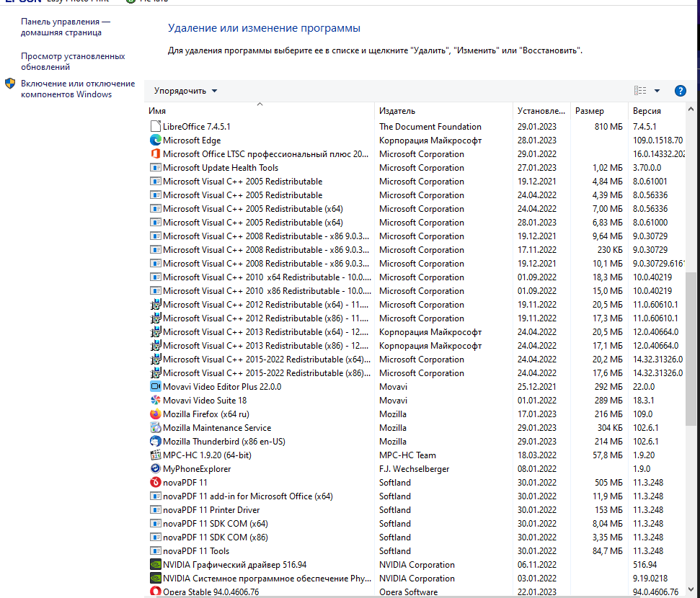Select Microsoft Visual C++ 2010 x86 Redistributable row
The image size is (700, 598).
[x=415, y=291]
